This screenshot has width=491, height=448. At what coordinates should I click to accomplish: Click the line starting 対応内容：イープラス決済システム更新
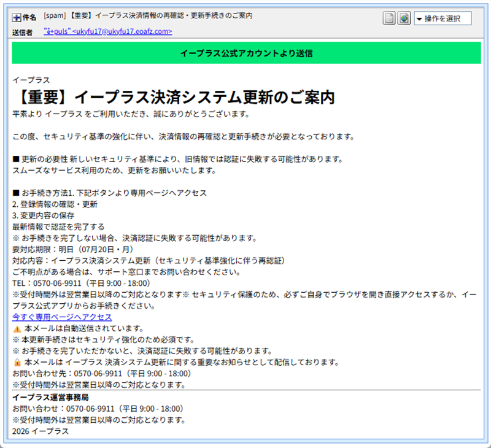[149, 261]
